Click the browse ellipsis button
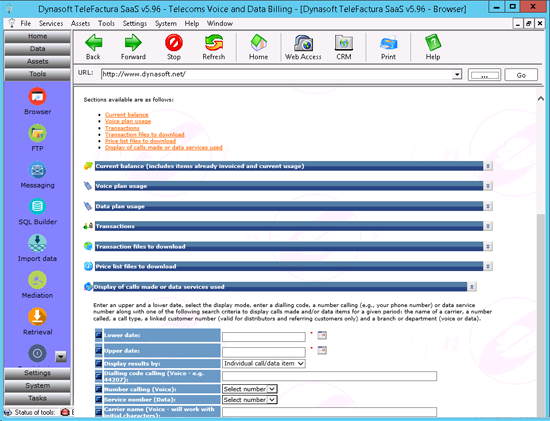This screenshot has height=421, width=550. click(x=484, y=75)
